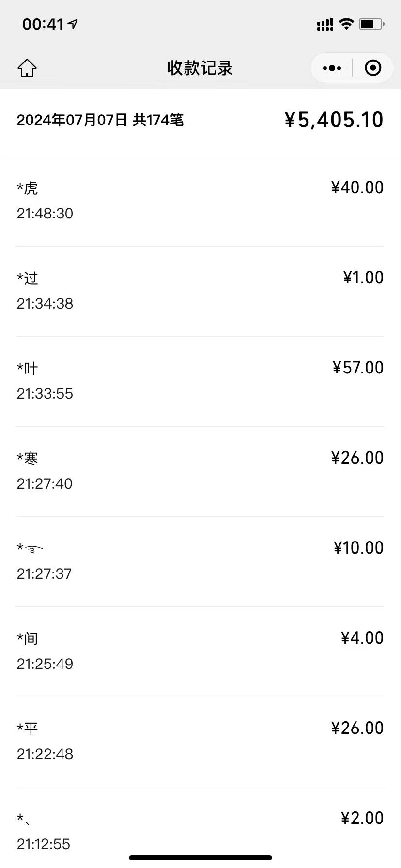Tap the home indicator bar at bottom
401x868 pixels.
200,858
